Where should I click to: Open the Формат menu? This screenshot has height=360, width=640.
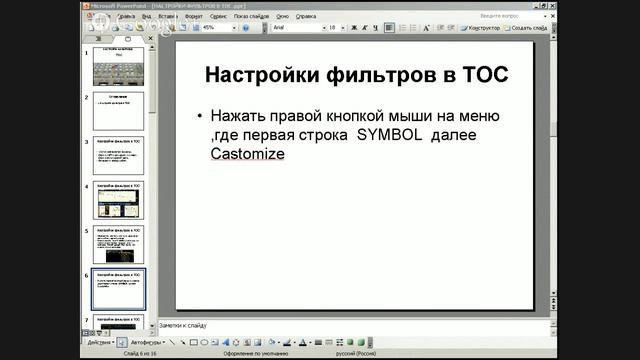coord(193,16)
